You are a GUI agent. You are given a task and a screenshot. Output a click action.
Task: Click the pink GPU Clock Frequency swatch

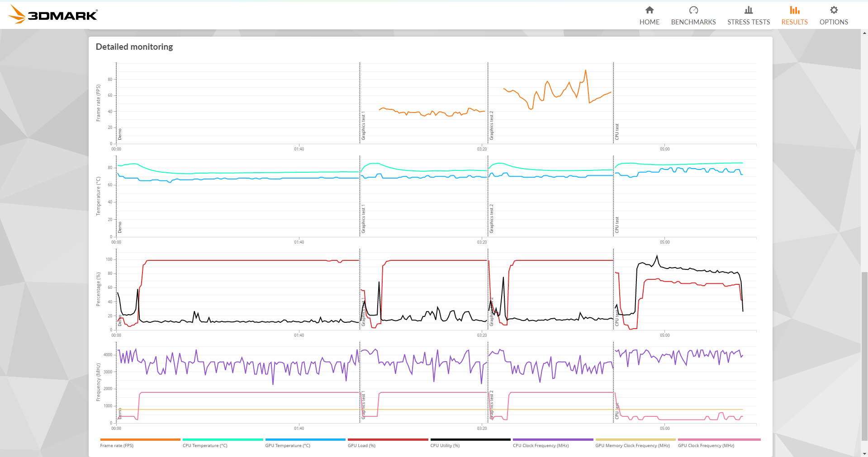718,439
